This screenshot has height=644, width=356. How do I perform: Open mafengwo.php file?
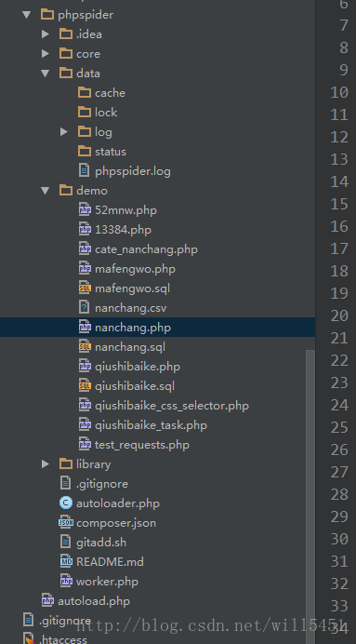136,269
